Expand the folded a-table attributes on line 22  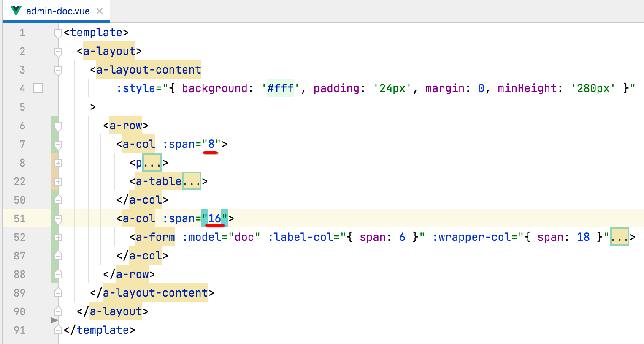pos(191,181)
